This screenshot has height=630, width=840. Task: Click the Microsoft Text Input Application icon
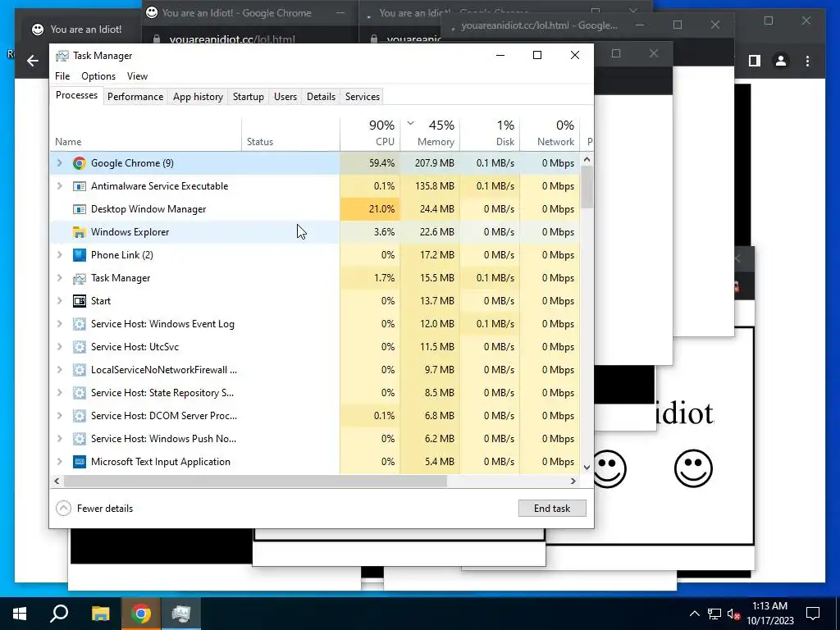point(80,462)
